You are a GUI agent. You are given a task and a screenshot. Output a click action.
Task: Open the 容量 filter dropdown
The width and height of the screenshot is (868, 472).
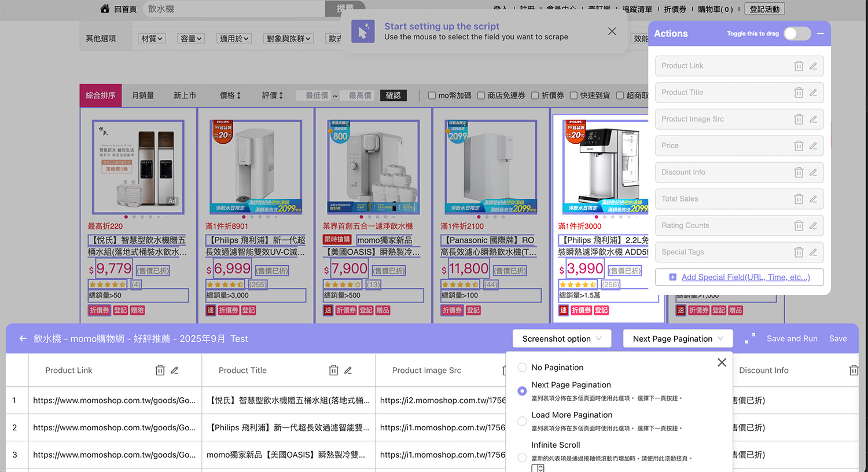[191, 38]
